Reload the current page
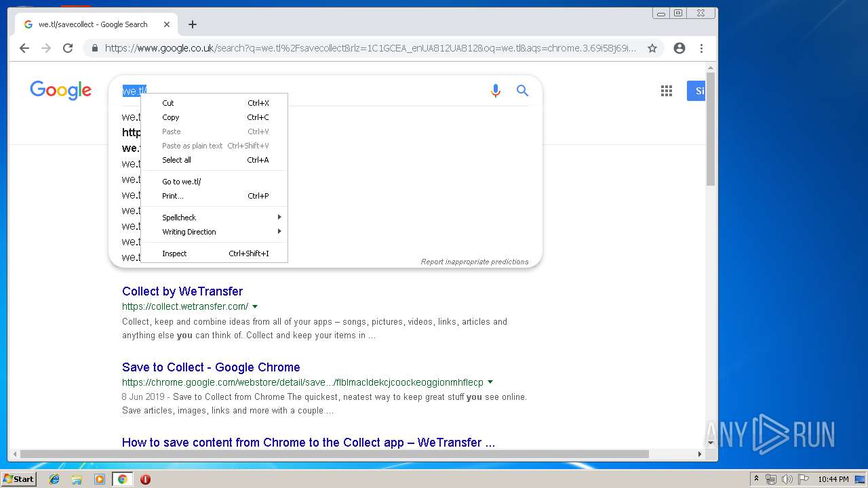The width and height of the screenshot is (868, 488). click(68, 48)
